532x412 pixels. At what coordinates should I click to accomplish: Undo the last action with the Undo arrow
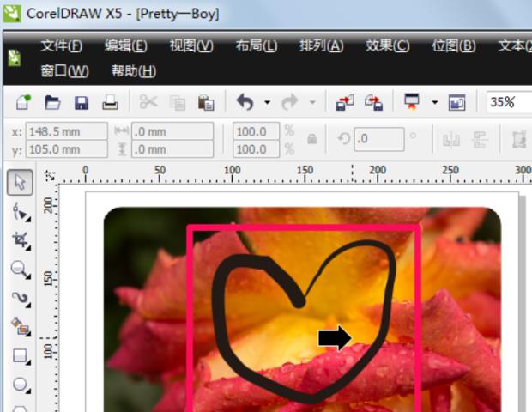(x=245, y=102)
